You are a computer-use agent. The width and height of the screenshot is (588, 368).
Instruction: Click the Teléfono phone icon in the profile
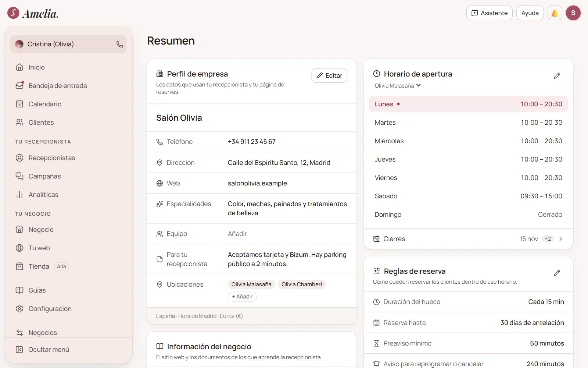click(x=159, y=142)
